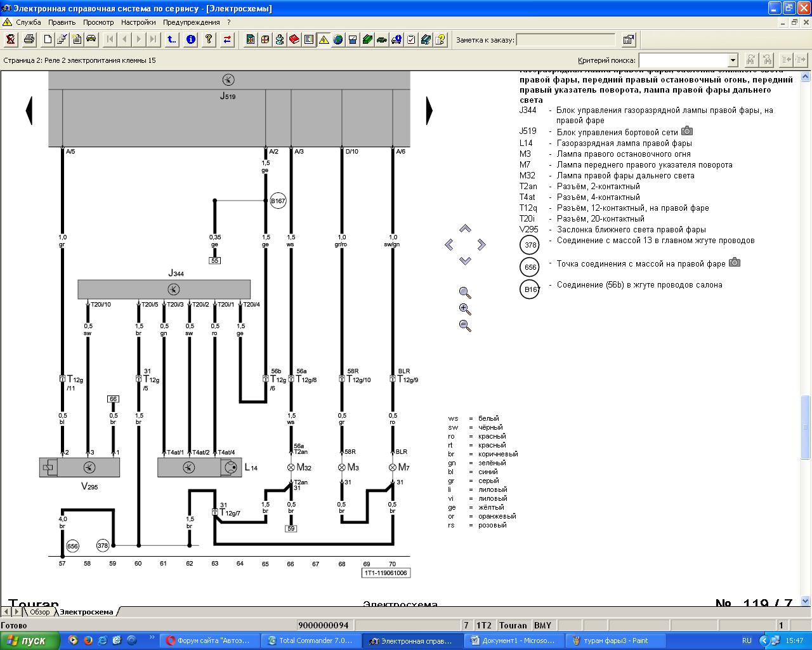
Task: Click the yellow question mark help icon
Action: (x=209, y=39)
